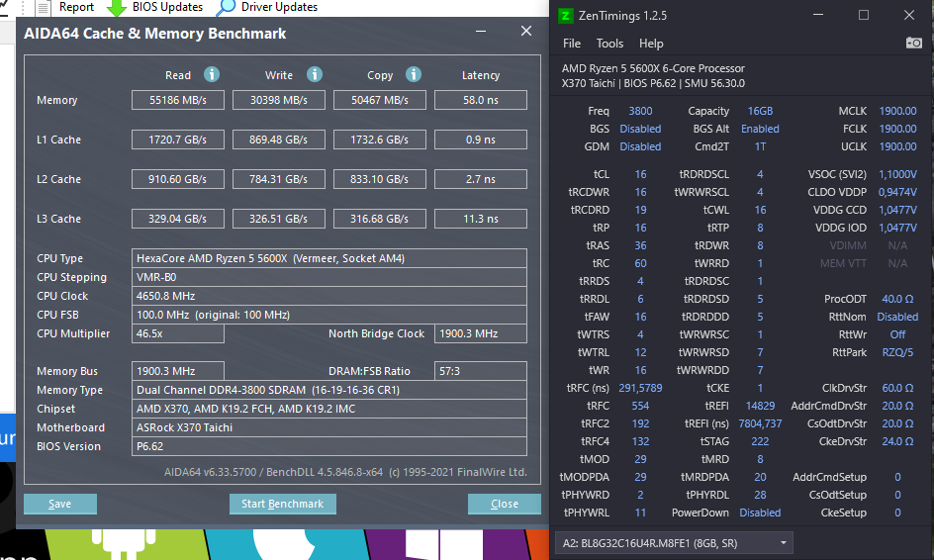The image size is (934, 560).
Task: Click the Driver Updates magnifier icon
Action: 226,8
